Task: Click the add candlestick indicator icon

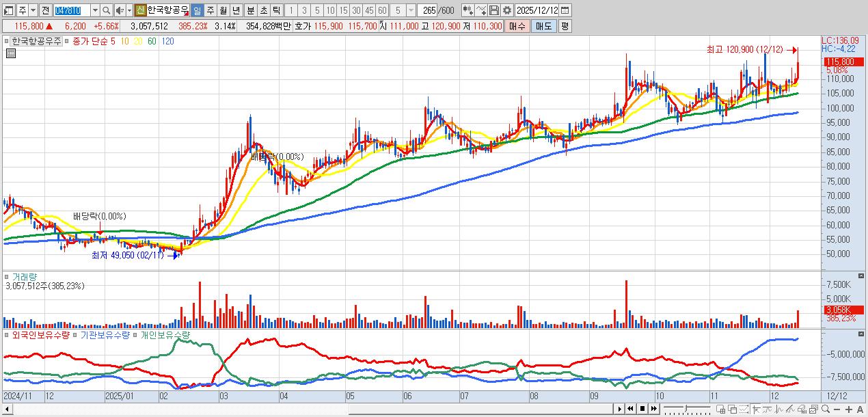Action: 468,10
